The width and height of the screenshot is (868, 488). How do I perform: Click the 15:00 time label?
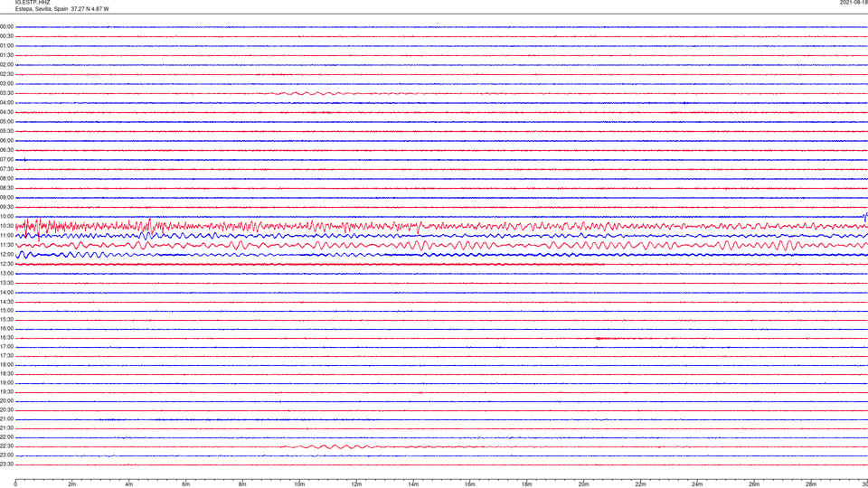6,310
